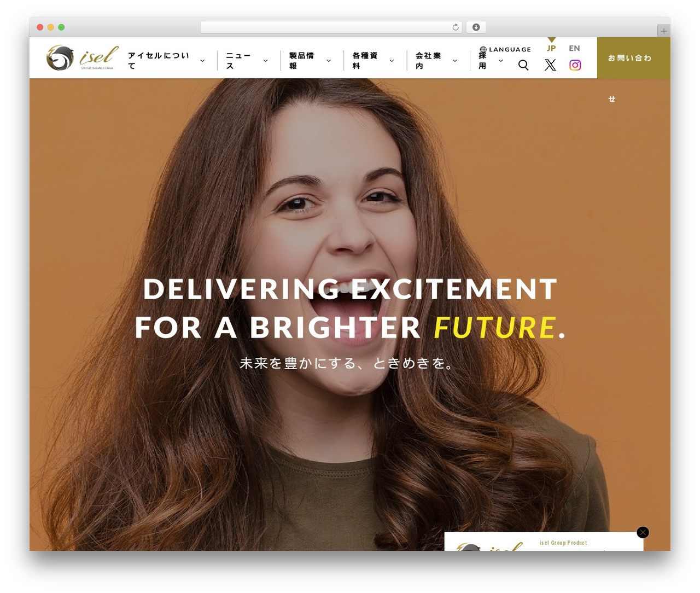This screenshot has height=593, width=700.
Task: Click the isel logo in header
Action: (82, 58)
